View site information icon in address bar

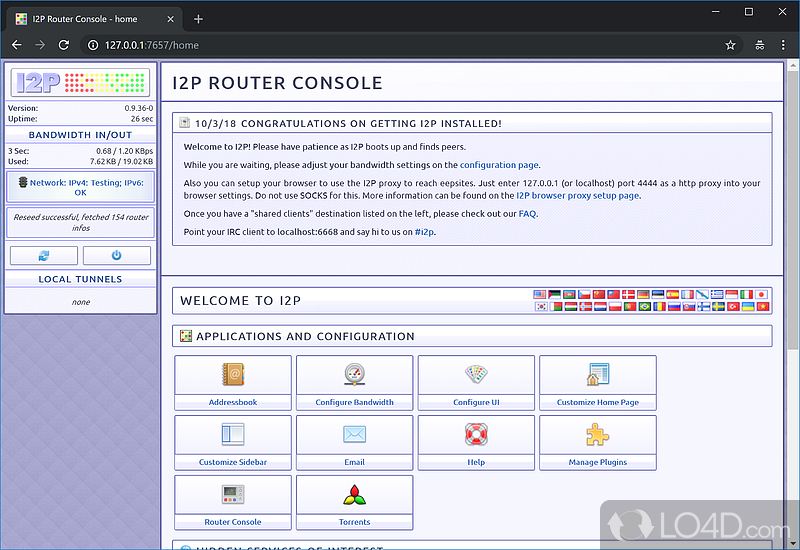(x=93, y=45)
